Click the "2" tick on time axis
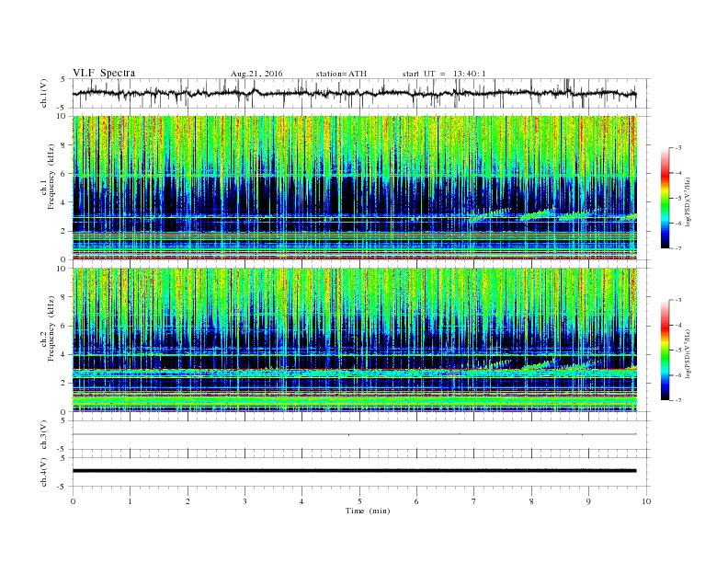This screenshot has height=563, width=728. [188, 501]
